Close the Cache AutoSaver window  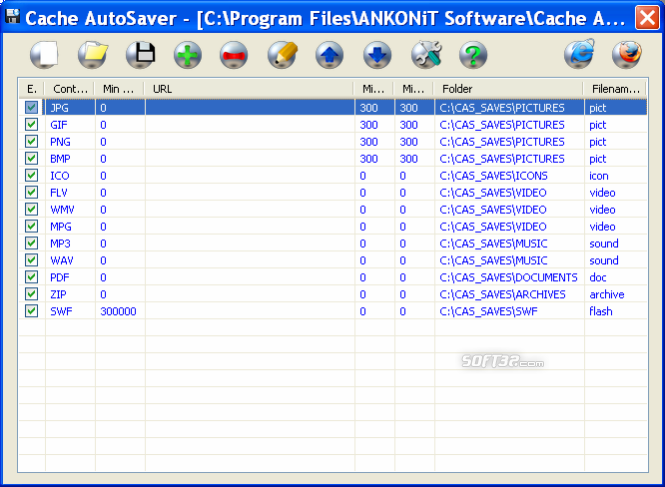point(647,17)
